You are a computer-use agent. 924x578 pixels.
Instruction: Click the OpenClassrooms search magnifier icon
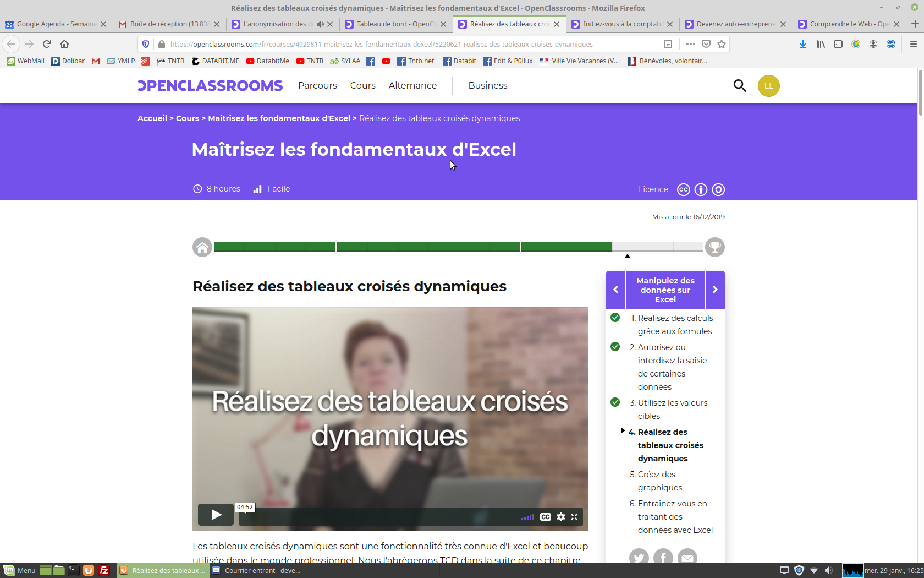coord(740,85)
